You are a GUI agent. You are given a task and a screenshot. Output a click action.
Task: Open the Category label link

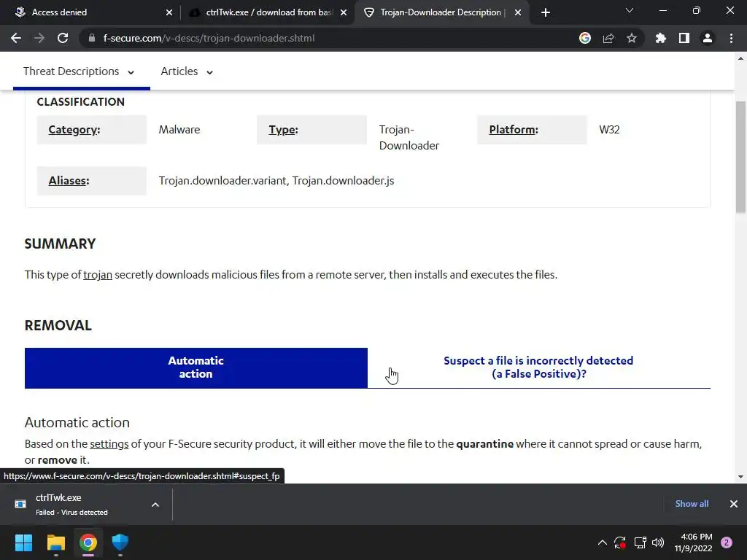(x=74, y=130)
